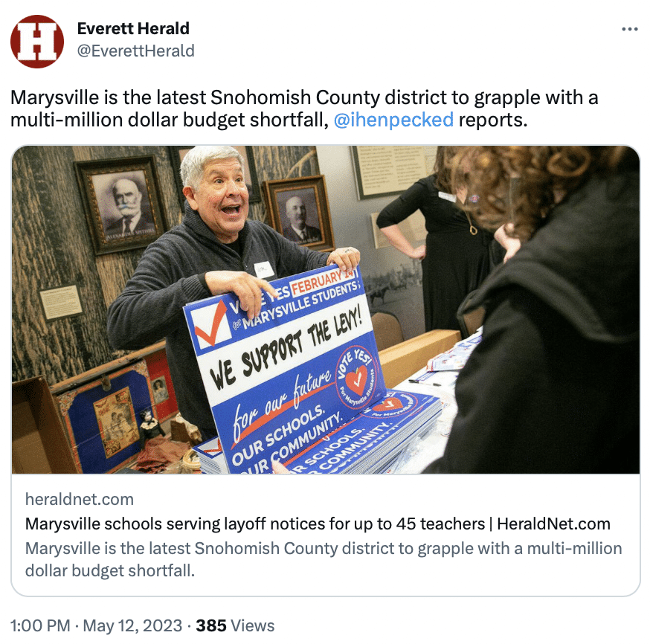The image size is (650, 644).
Task: Click the card description about multi-million shortfall
Action: [x=324, y=559]
